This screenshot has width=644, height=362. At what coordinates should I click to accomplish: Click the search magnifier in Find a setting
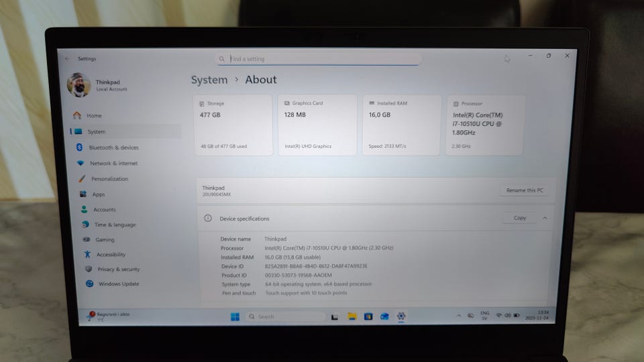click(x=222, y=59)
